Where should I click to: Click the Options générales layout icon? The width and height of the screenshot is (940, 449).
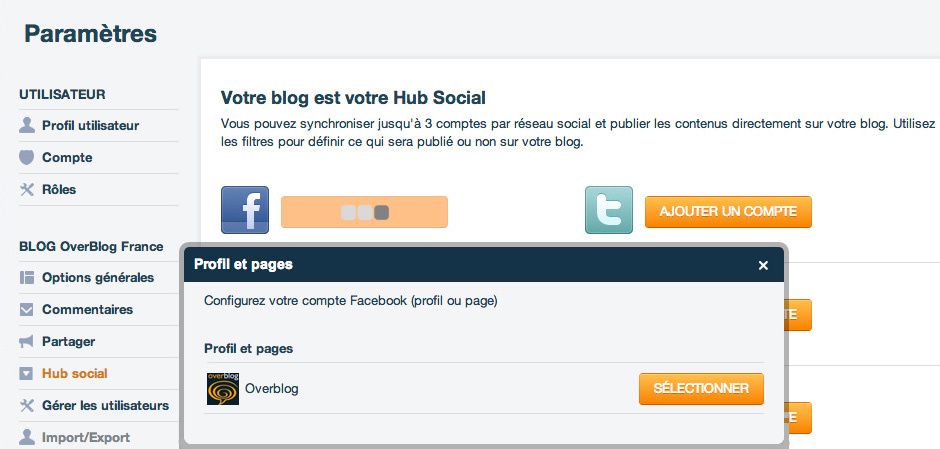point(26,278)
